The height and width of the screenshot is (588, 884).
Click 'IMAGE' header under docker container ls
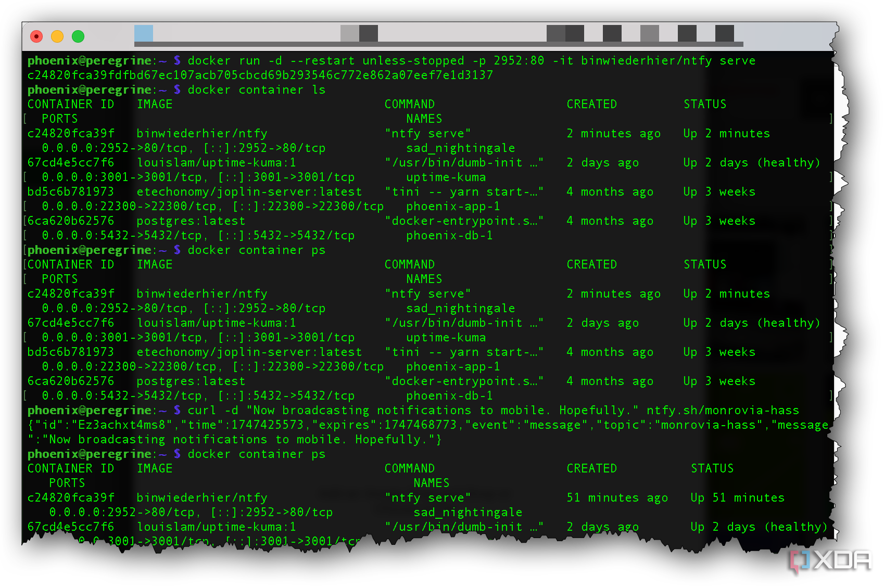[x=155, y=105]
